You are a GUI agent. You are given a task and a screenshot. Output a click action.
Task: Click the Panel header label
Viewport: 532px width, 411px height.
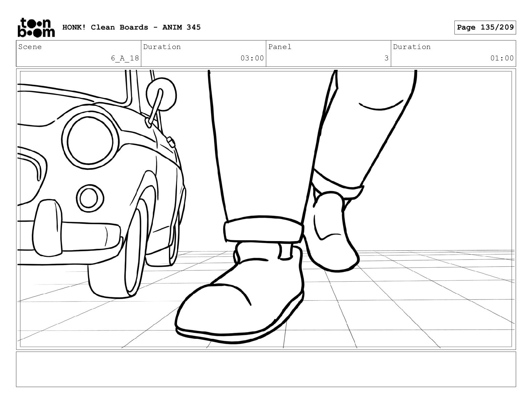pos(280,47)
